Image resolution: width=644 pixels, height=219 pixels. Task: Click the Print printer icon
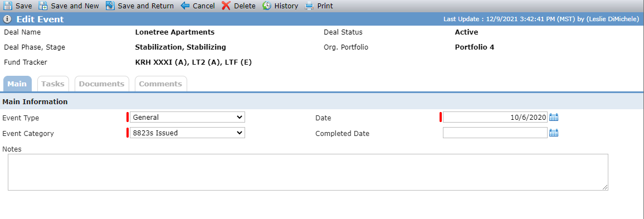(309, 6)
